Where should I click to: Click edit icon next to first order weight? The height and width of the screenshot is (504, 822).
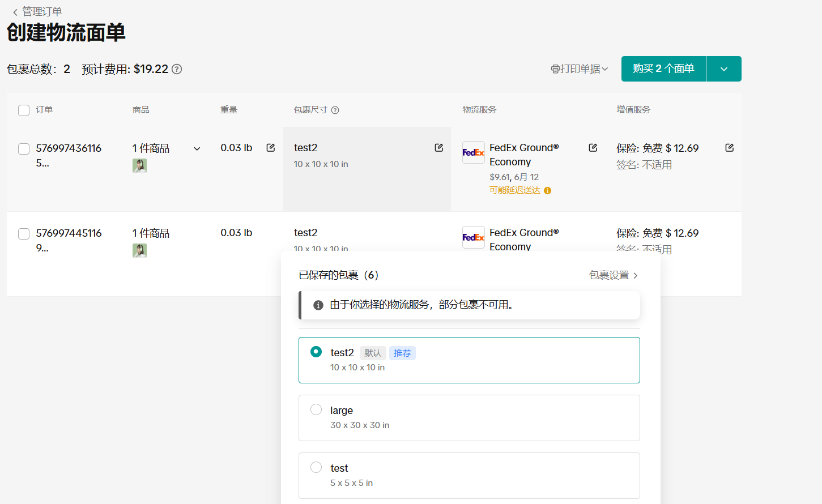click(271, 148)
